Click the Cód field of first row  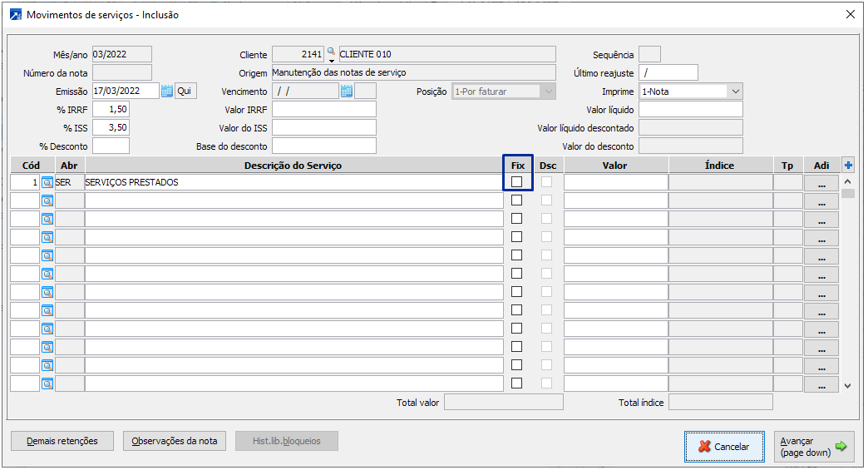(x=25, y=182)
